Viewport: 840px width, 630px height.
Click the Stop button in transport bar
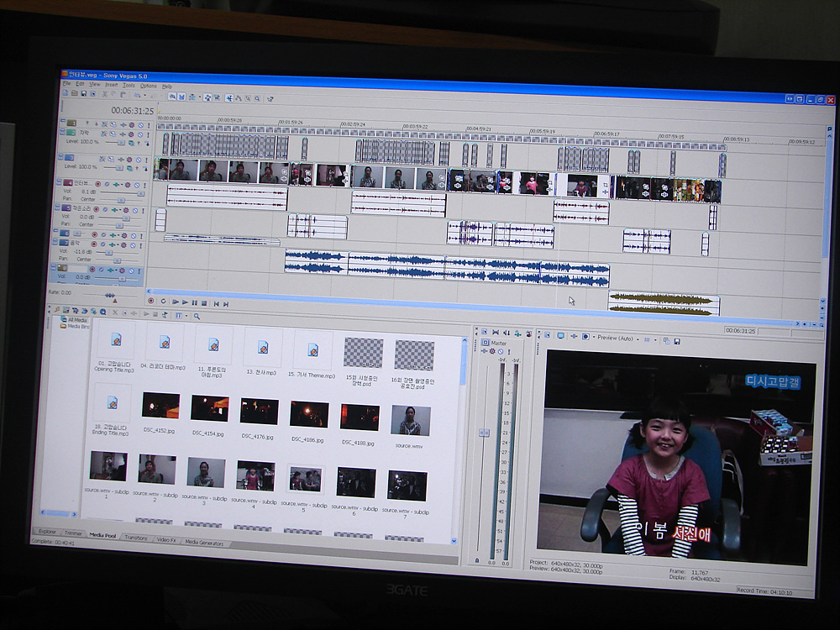(204, 303)
